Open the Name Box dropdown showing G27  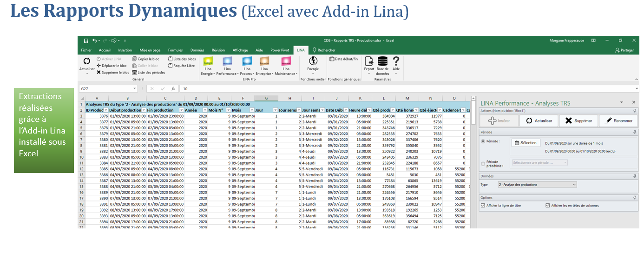(x=134, y=88)
